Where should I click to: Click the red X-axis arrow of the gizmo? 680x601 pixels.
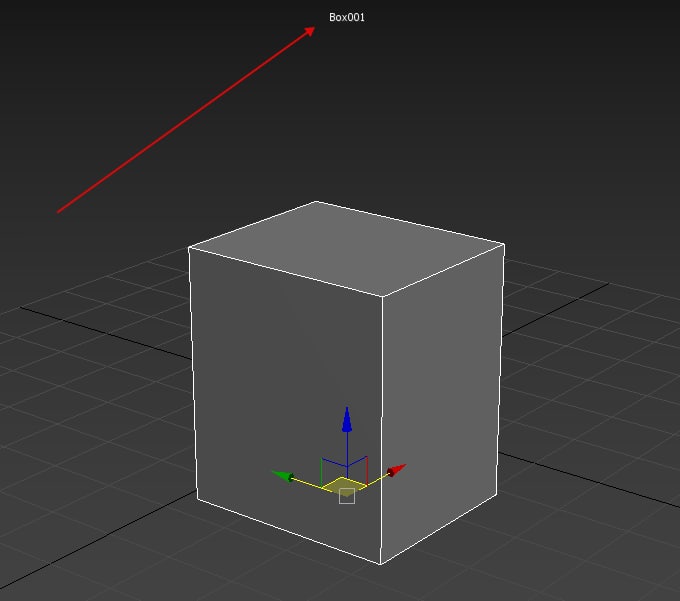click(396, 470)
